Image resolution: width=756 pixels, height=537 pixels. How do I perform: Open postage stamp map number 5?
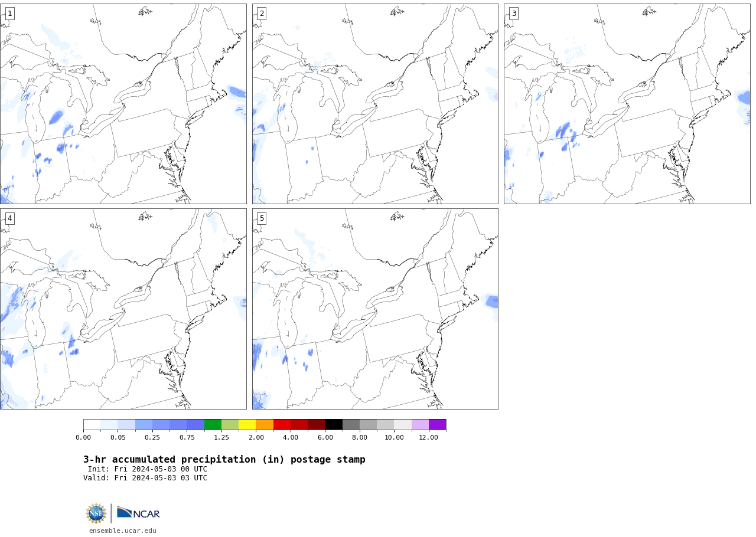click(375, 309)
